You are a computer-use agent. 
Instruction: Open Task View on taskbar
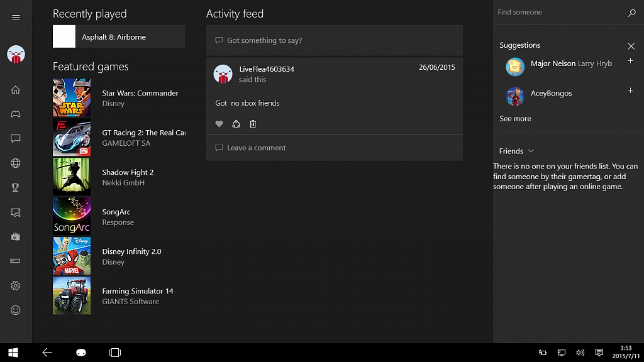point(115,353)
